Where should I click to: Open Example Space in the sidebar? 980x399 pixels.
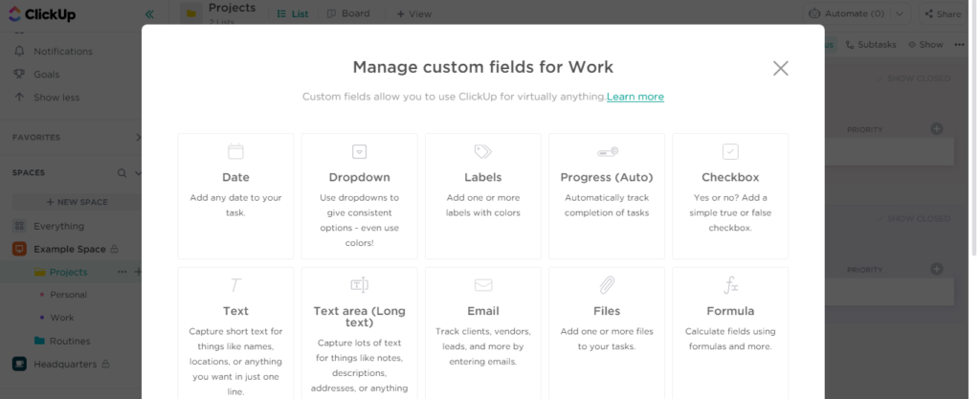(x=69, y=249)
